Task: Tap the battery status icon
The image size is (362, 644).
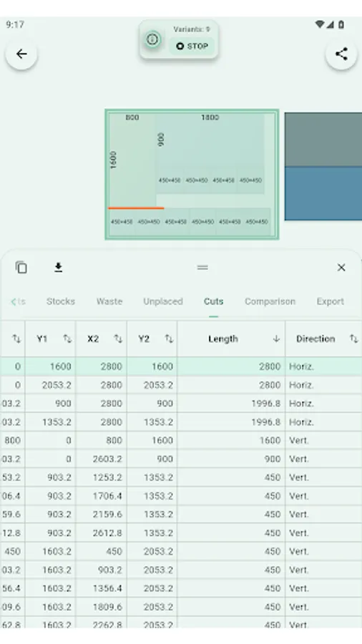Action: [341, 24]
